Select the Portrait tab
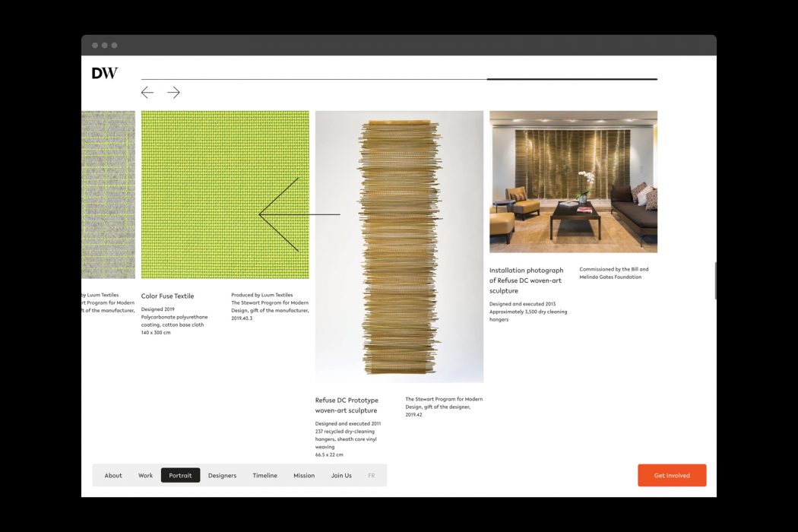This screenshot has width=798, height=532. coord(181,476)
